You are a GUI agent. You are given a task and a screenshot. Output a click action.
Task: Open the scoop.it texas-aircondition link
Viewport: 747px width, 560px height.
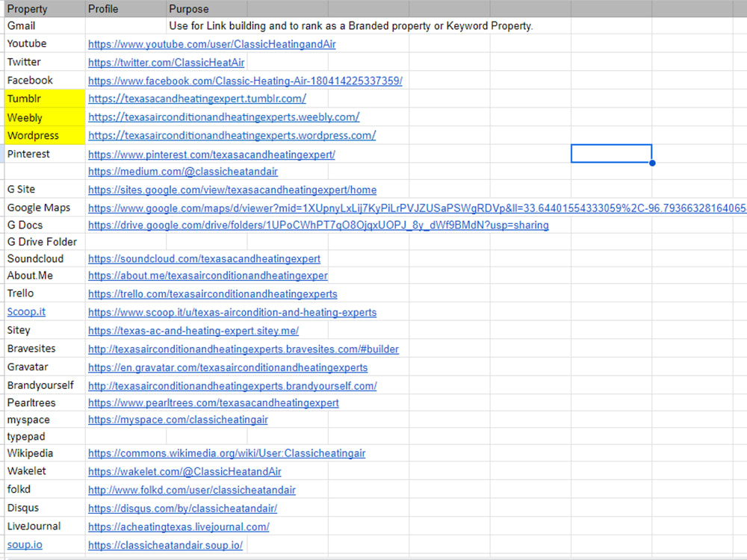click(232, 312)
